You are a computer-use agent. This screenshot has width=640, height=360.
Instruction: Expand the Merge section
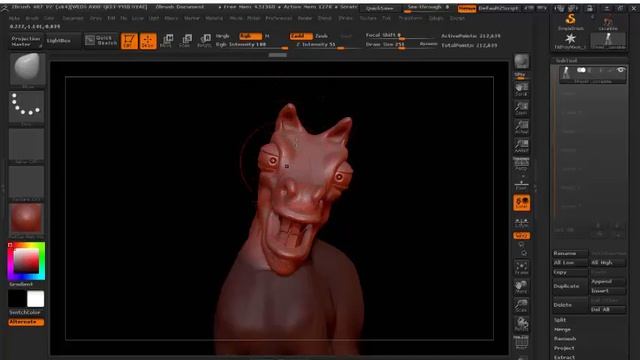562,329
